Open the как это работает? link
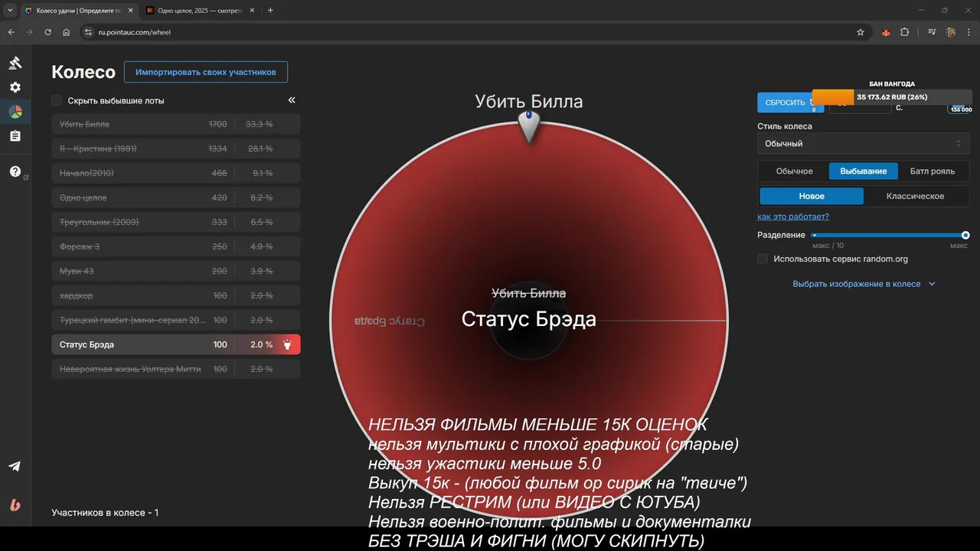Screen dimensions: 980x551 tap(793, 217)
